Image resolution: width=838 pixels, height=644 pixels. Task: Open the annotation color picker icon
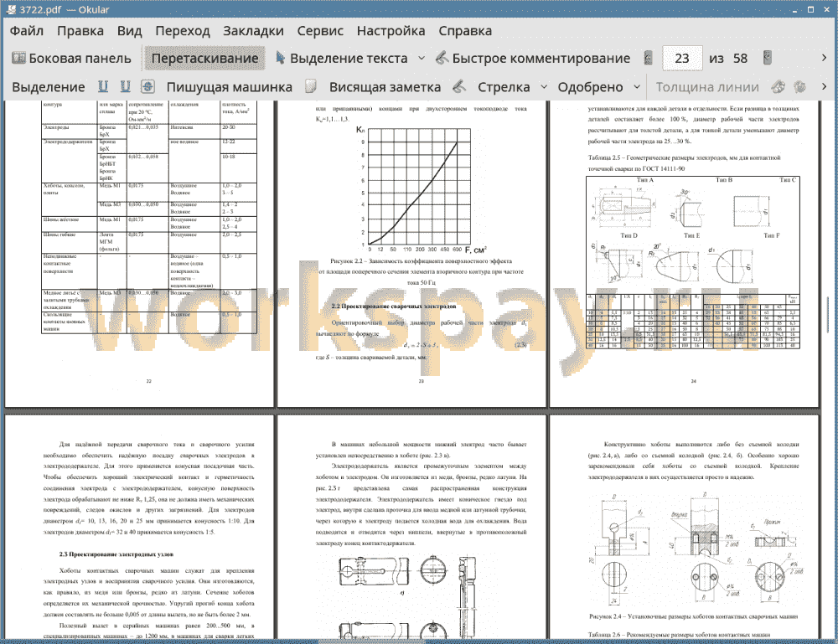click(x=779, y=86)
